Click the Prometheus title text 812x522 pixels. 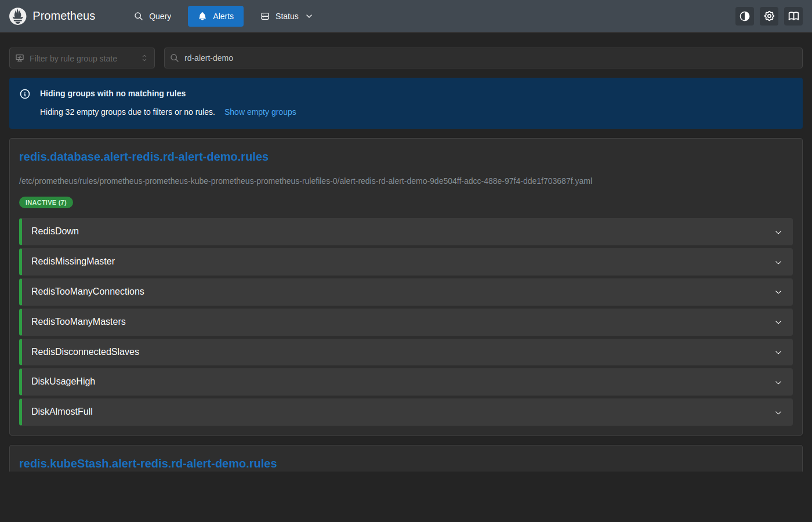click(x=64, y=16)
